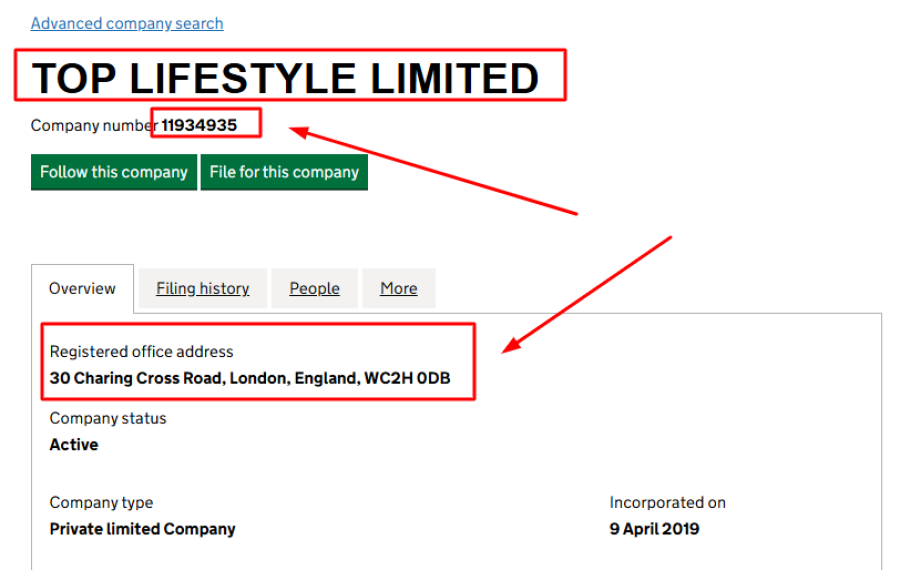Open the People tab

(314, 288)
